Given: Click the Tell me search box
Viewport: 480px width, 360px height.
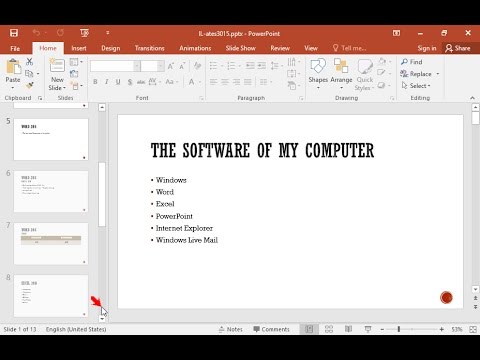Looking at the screenshot, I should (350, 48).
